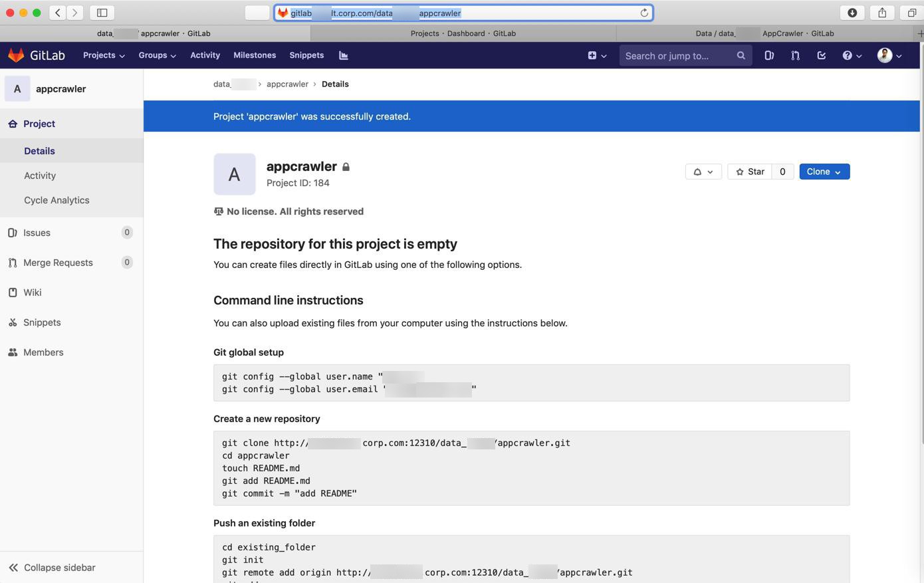Click the Details breadcrumb
Viewport: 924px width, 583px height.
pyautogui.click(x=335, y=84)
